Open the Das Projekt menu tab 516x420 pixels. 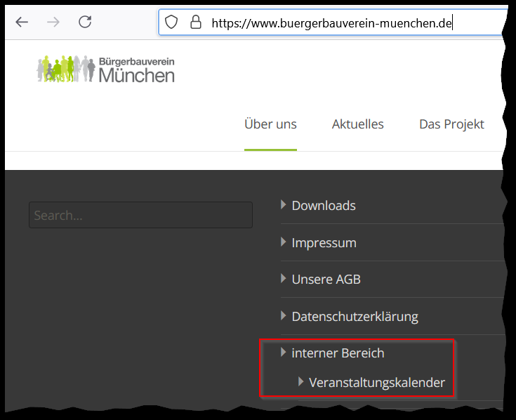[451, 124]
